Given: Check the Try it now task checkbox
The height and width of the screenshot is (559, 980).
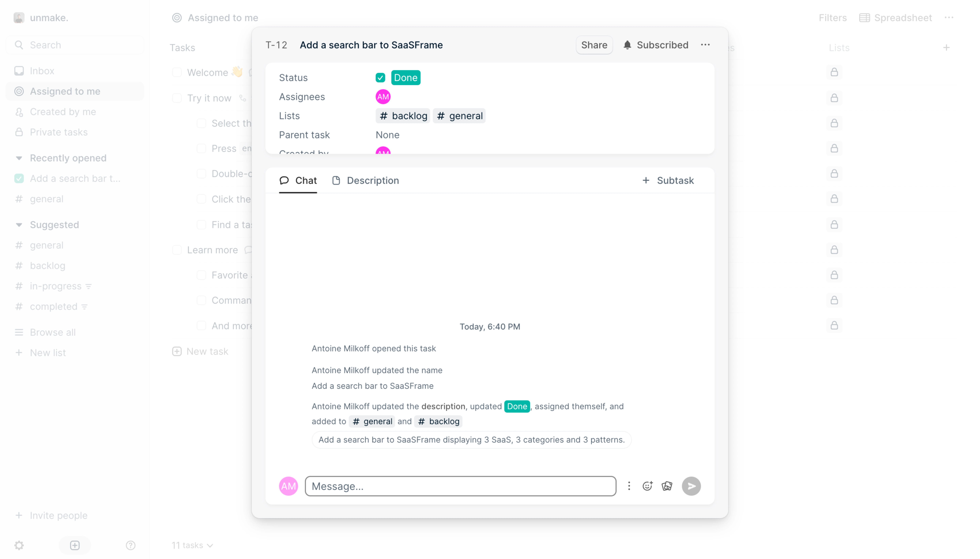Looking at the screenshot, I should pos(177,98).
